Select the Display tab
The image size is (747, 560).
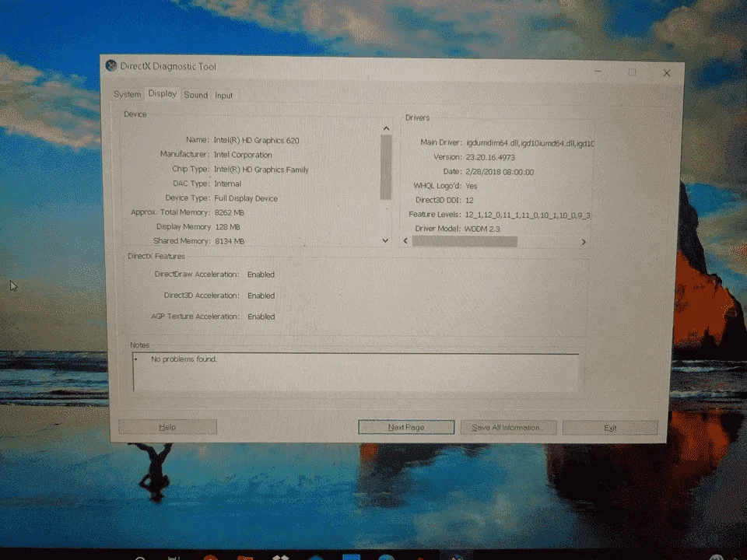[x=162, y=93]
